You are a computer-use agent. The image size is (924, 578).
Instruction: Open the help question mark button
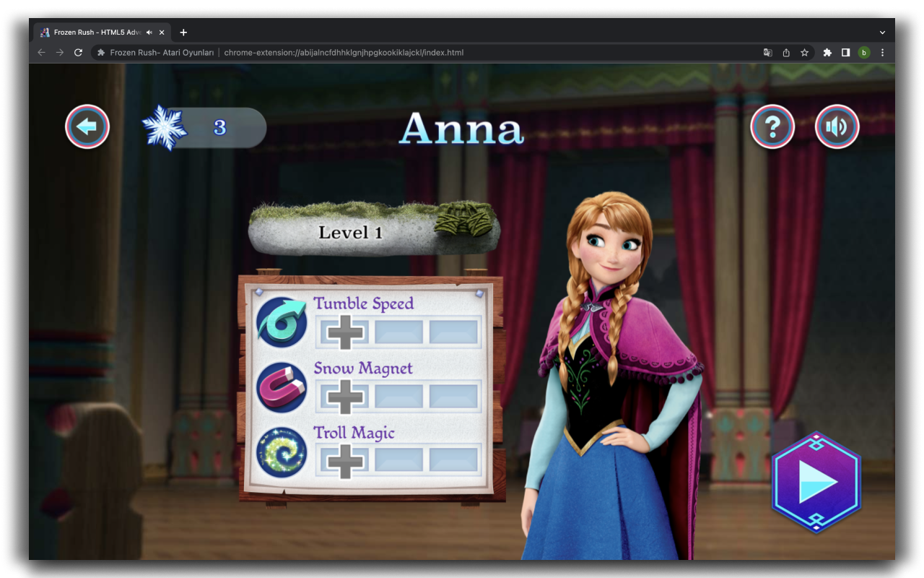click(772, 127)
